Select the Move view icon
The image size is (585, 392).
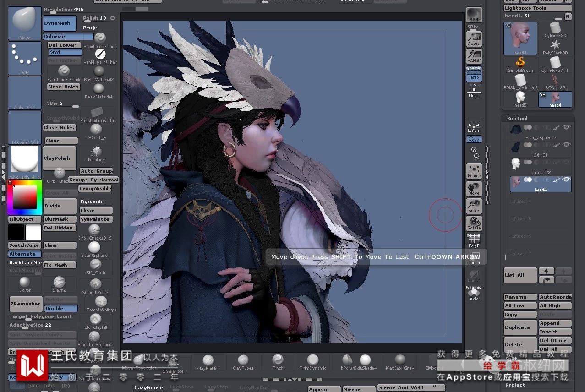[474, 189]
